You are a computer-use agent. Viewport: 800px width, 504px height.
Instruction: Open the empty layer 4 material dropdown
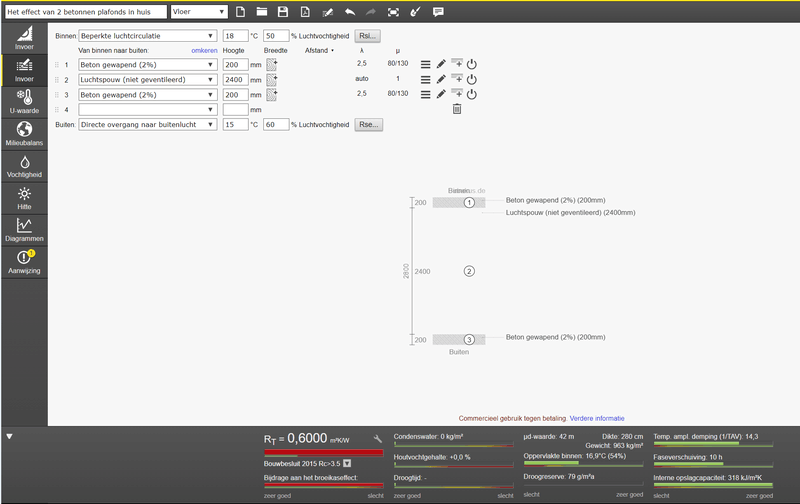147,110
